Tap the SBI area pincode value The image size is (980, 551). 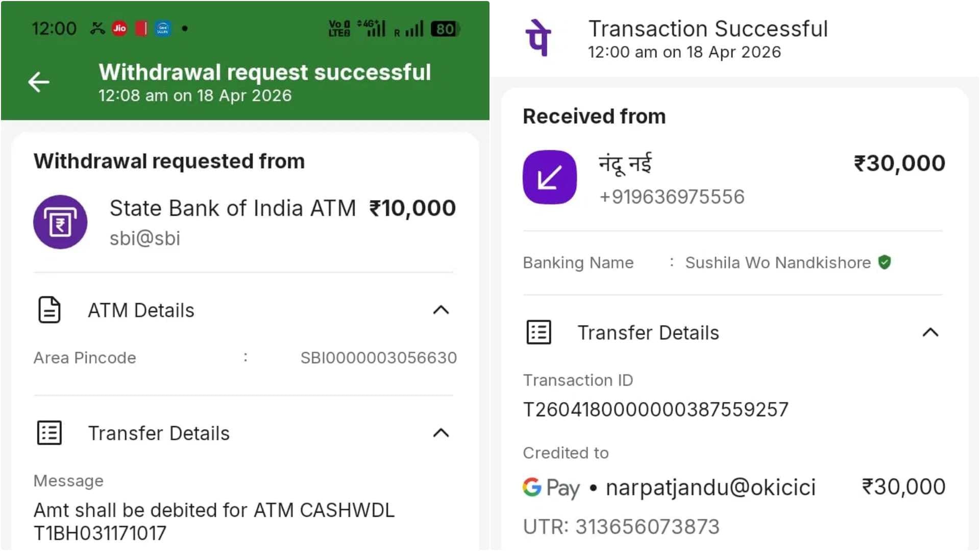(x=378, y=358)
